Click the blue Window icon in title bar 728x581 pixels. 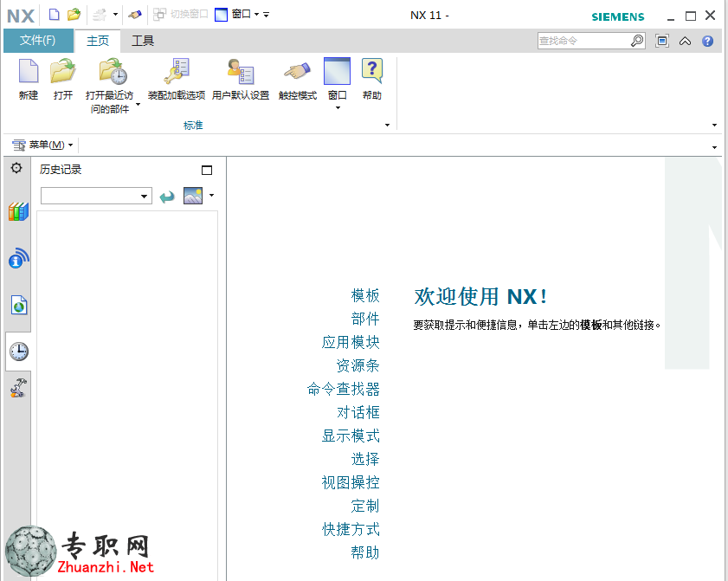point(221,15)
